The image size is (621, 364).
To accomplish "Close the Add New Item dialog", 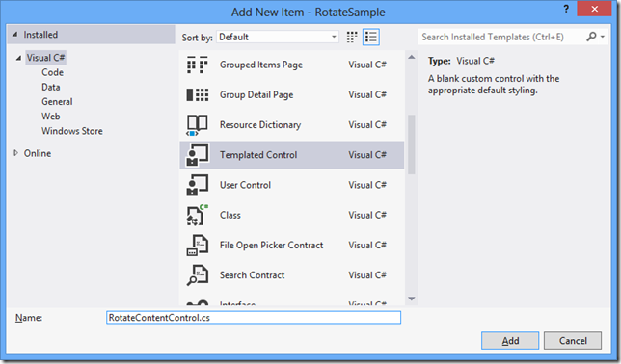I will click(x=594, y=9).
